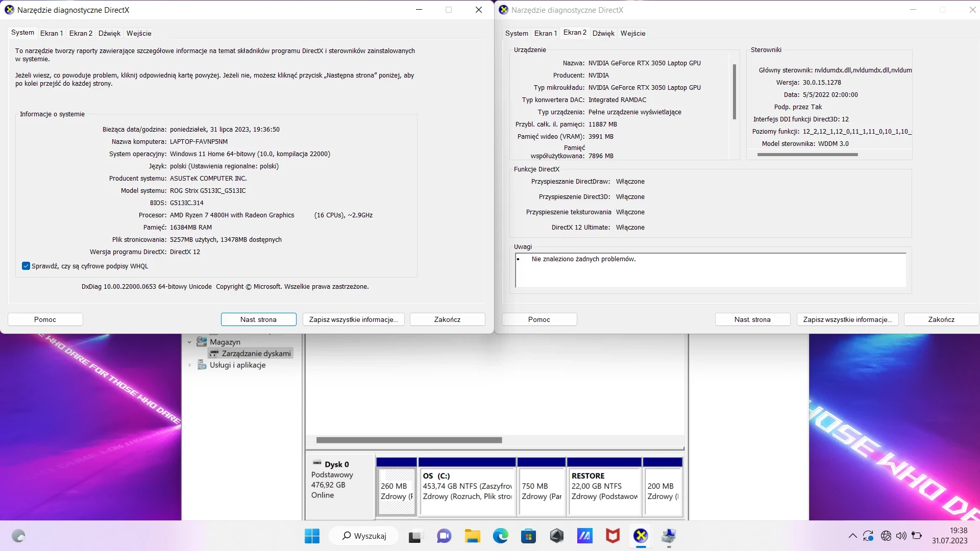Image resolution: width=980 pixels, height=551 pixels.
Task: Click Zapisz wszystkie informacje in left window
Action: pyautogui.click(x=354, y=319)
